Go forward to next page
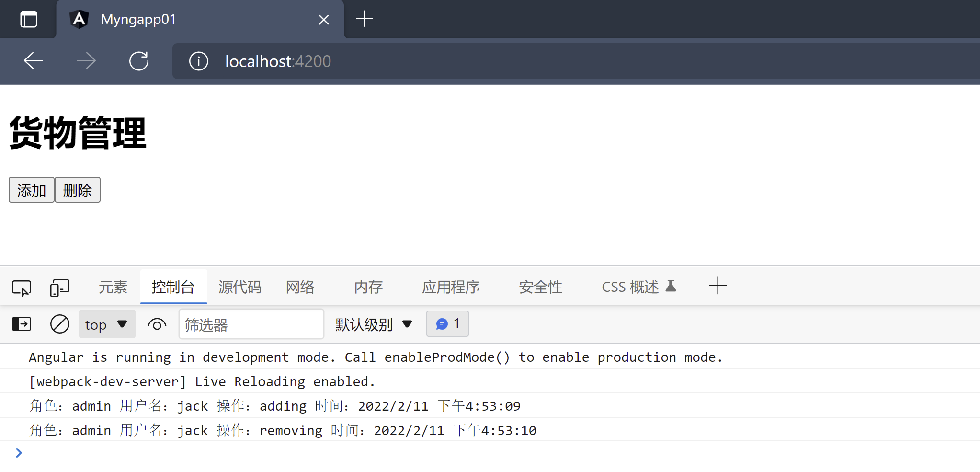The image size is (980, 472). point(86,61)
